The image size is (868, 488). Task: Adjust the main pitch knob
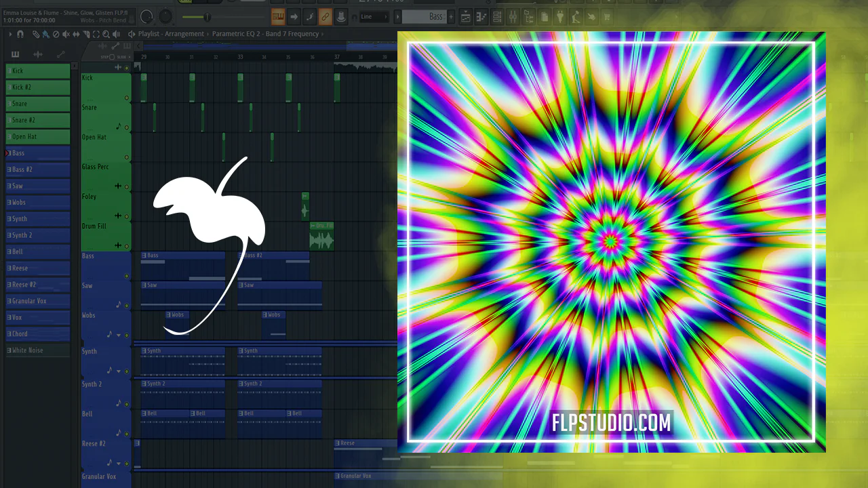(165, 16)
